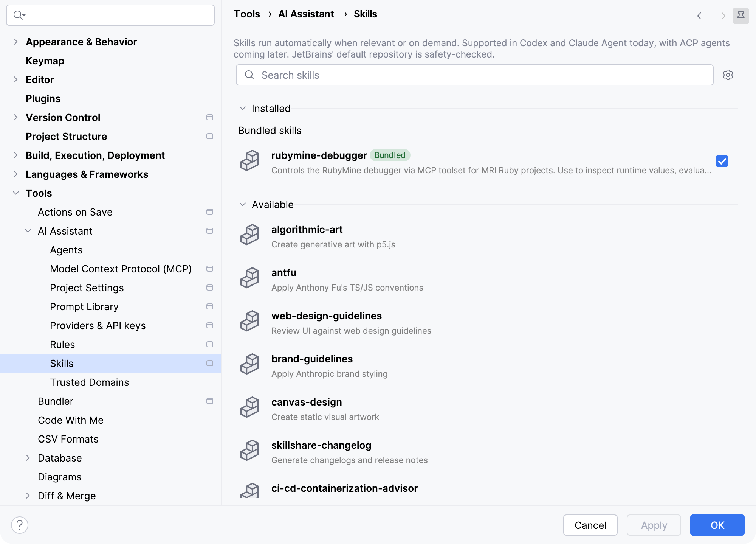Viewport: 756px width, 544px height.
Task: Click the ci-cd-containerization-advisor skill icon
Action: [x=250, y=490]
